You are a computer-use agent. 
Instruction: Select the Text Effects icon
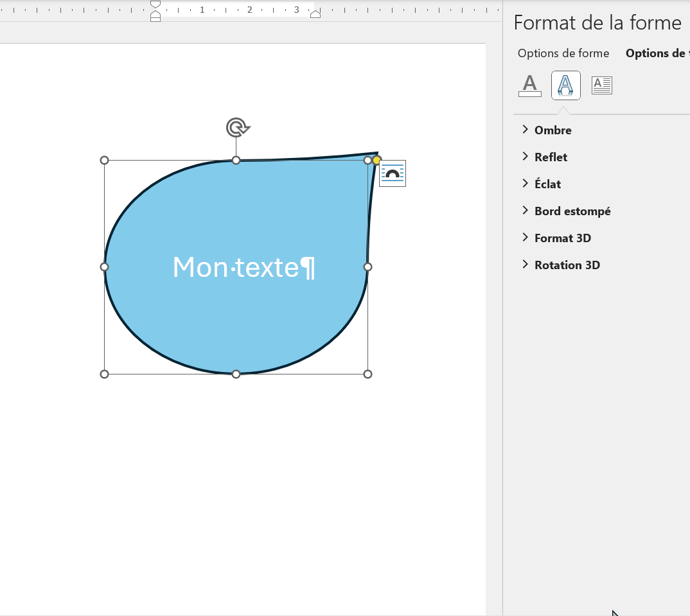565,85
